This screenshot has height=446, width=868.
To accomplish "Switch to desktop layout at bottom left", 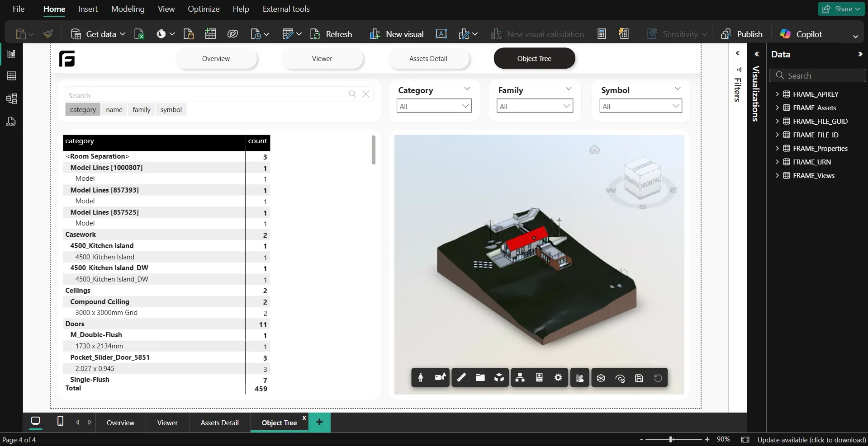I will coord(35,422).
